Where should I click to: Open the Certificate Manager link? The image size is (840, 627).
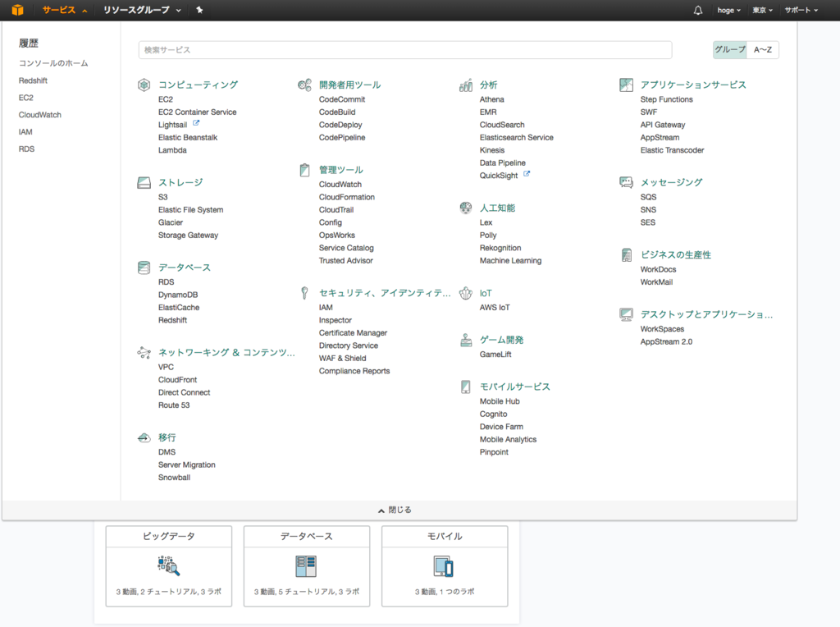click(x=353, y=333)
